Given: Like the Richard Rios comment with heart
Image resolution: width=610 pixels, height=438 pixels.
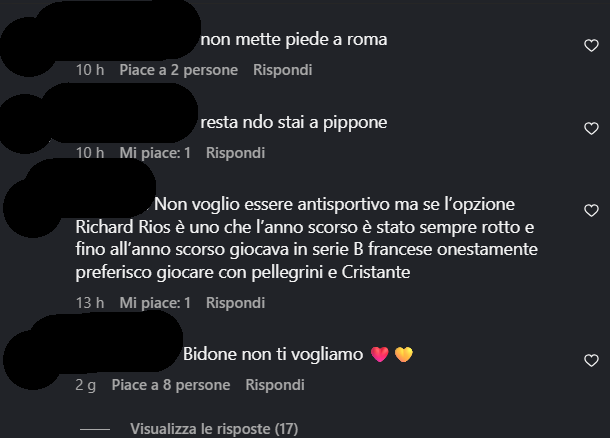Looking at the screenshot, I should pos(591,210).
